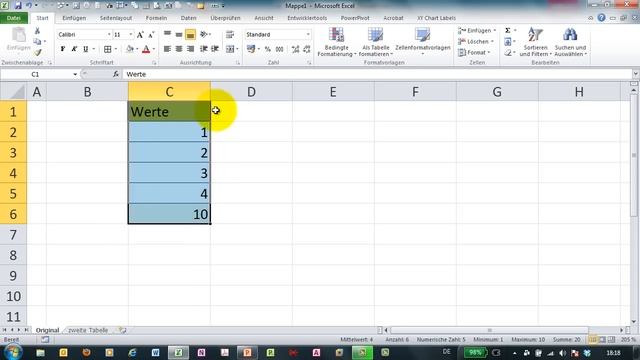Open font size 11 dropdown
This screenshot has height=360, width=640.
pos(131,35)
